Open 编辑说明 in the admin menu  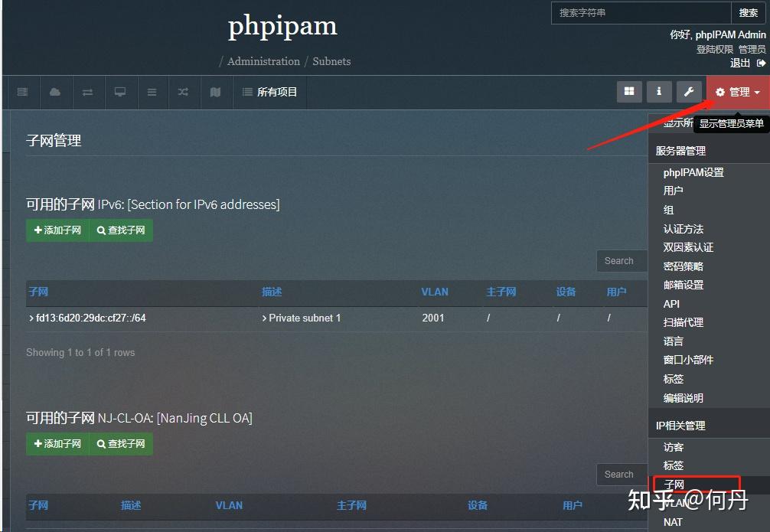(683, 398)
